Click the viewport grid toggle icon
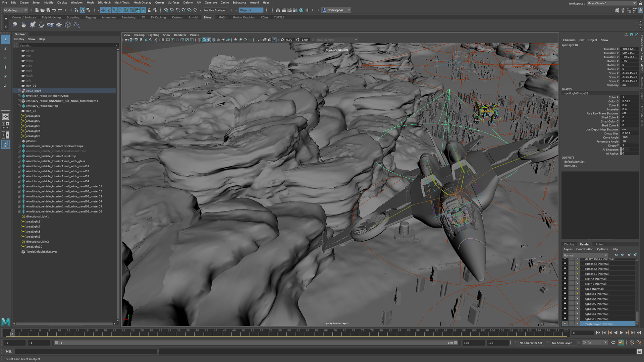The width and height of the screenshot is (644, 362). [163, 40]
